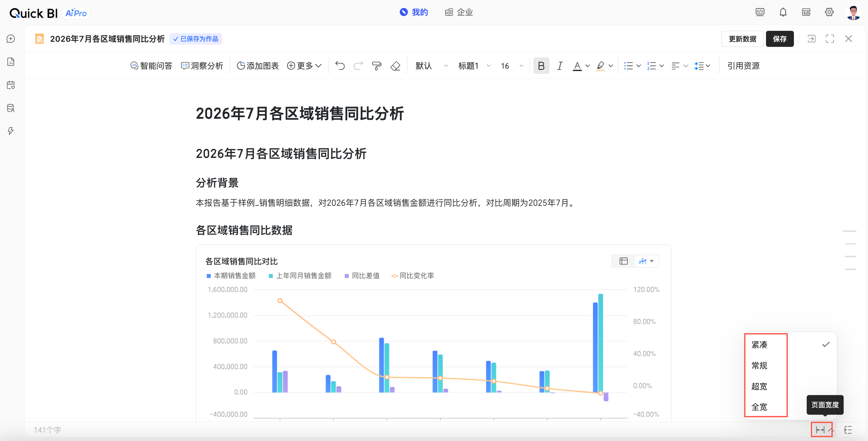This screenshot has width=868, height=441.
Task: Open the 更多 dropdown
Action: coord(304,66)
